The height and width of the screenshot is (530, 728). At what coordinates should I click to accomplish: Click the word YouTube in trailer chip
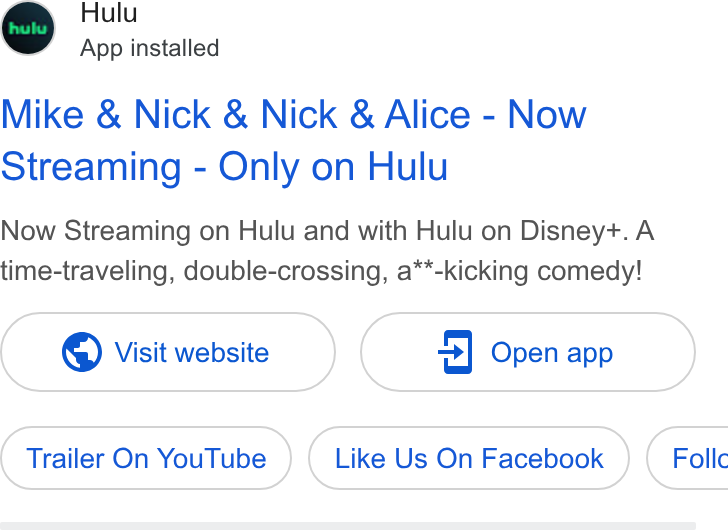tap(212, 459)
